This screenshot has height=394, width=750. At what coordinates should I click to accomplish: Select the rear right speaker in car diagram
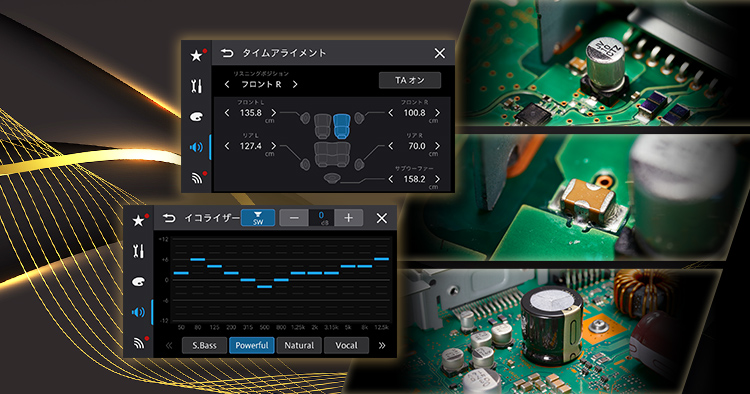pos(359,164)
